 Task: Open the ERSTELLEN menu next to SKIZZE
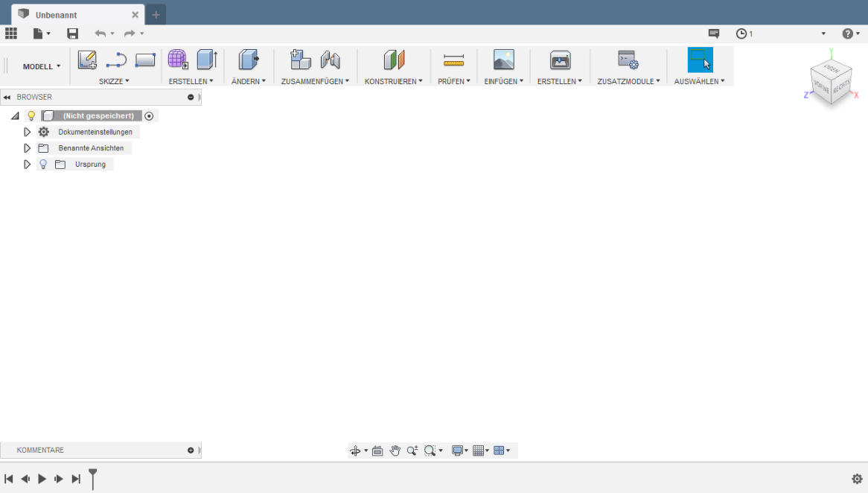pyautogui.click(x=191, y=81)
